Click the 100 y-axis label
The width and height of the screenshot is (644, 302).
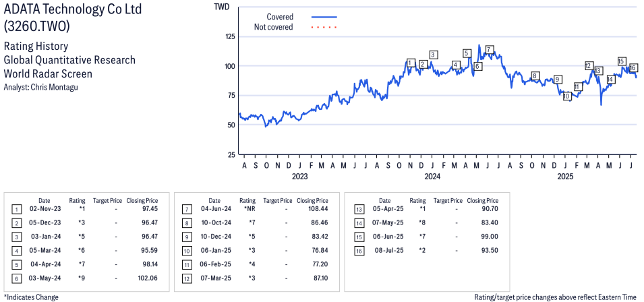pos(229,66)
